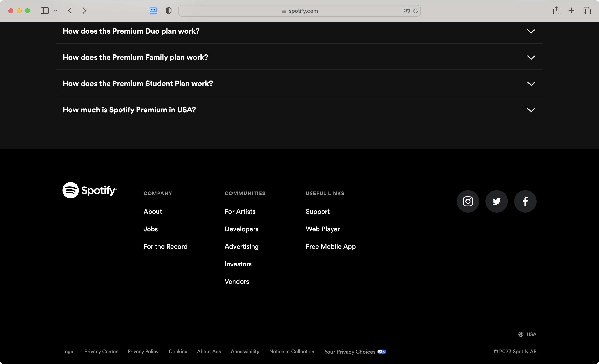
Task: Open the Legal footer link
Action: pyautogui.click(x=68, y=352)
